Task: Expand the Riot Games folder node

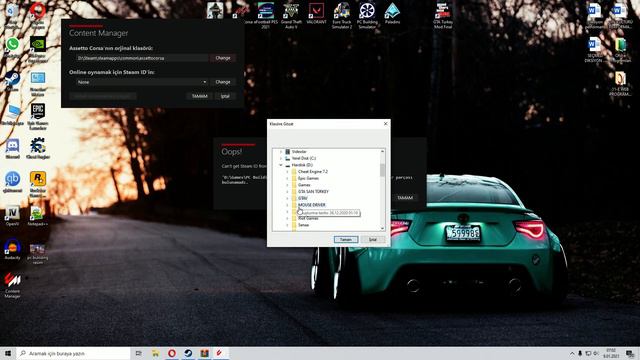Action: pos(287,218)
